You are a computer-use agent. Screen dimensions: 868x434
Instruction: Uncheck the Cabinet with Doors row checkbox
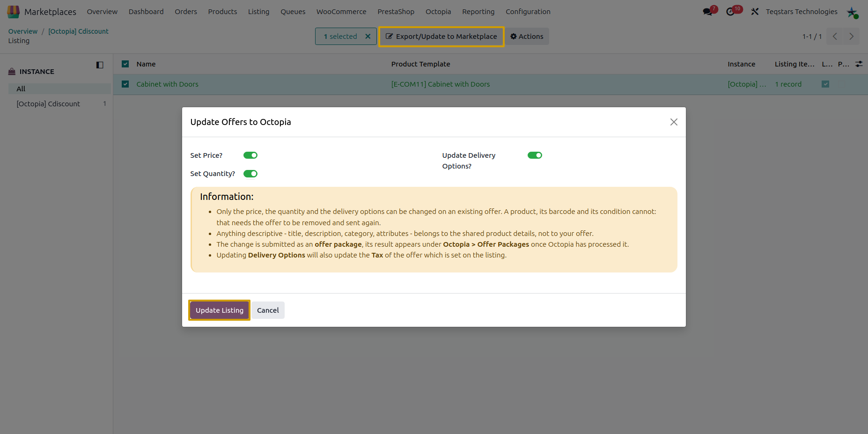125,84
